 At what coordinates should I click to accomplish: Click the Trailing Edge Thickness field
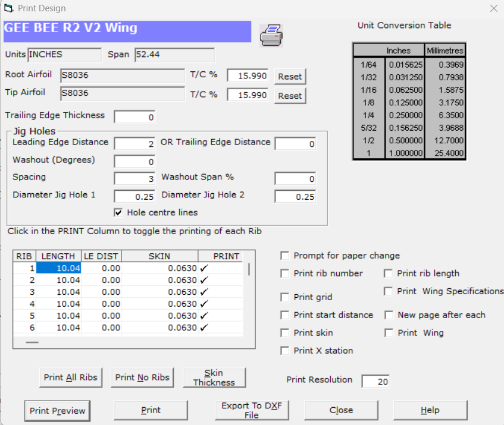pyautogui.click(x=134, y=117)
